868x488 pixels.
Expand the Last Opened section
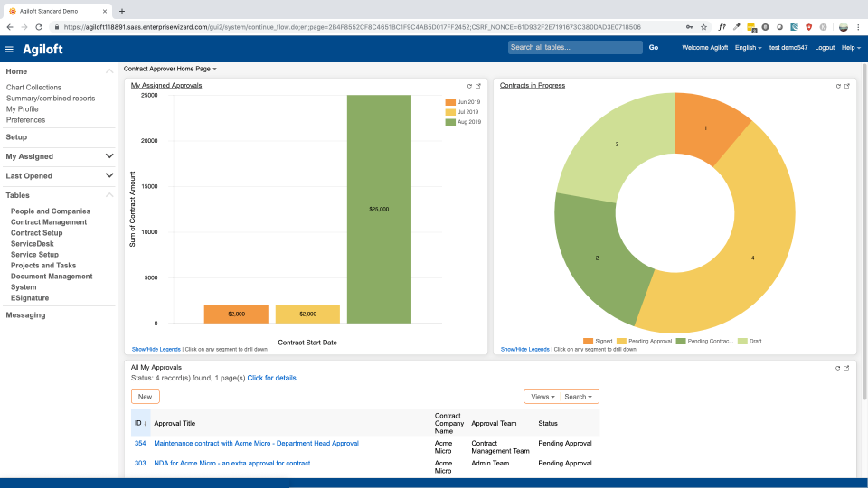point(109,175)
